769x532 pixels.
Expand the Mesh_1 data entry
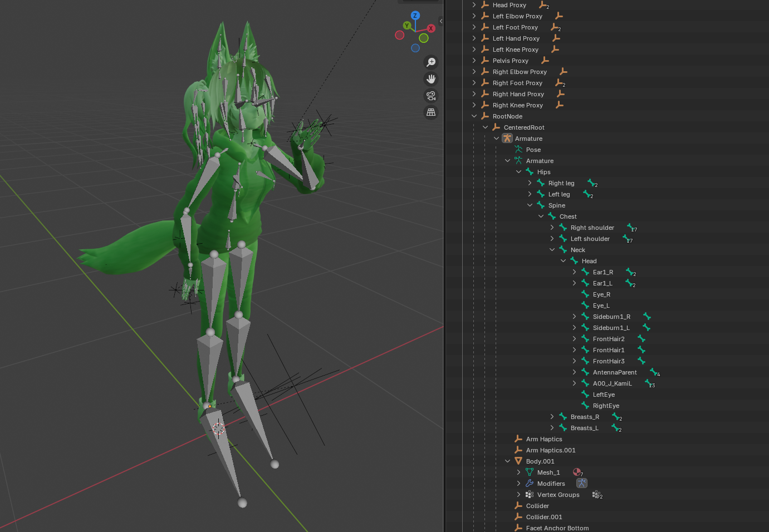518,472
